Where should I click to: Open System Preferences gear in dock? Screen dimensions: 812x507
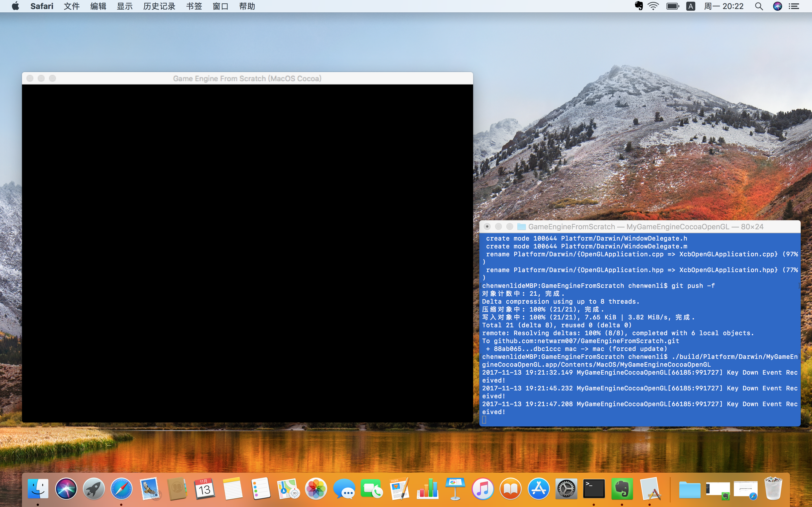pos(566,488)
